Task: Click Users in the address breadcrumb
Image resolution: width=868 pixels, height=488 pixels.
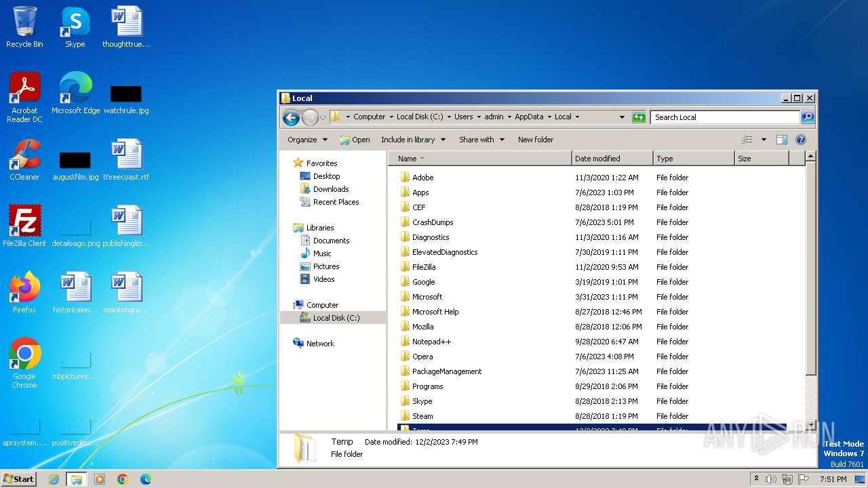Action: tap(464, 117)
